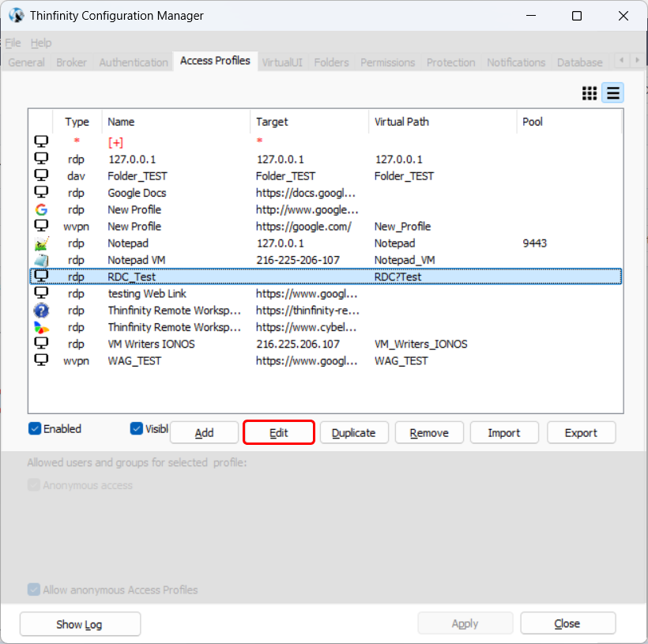
Task: Select the WAG_TEST profile name
Action: point(134,361)
